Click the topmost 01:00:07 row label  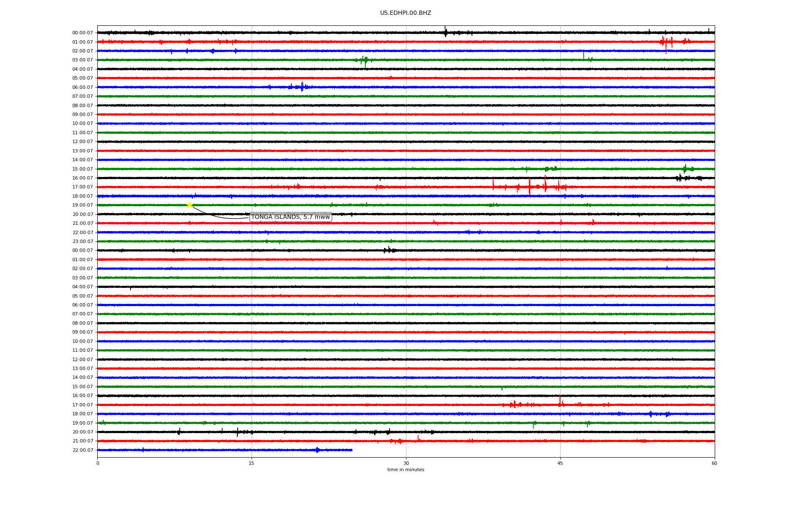(82, 42)
